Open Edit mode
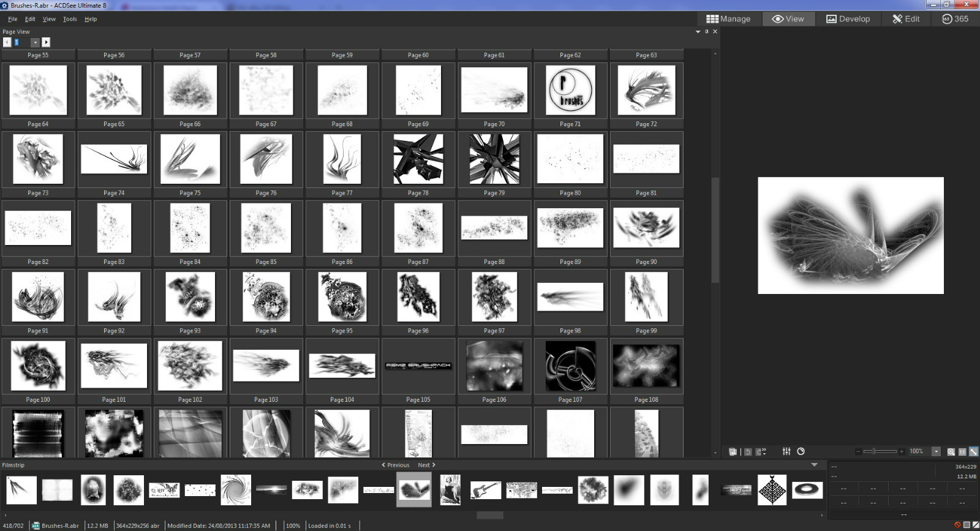The width and height of the screenshot is (980, 531). coord(906,19)
